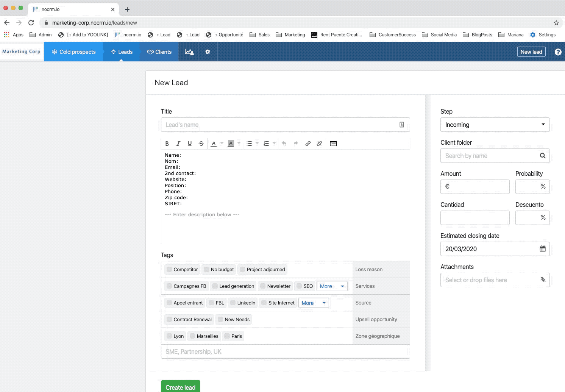
Task: Click the help question mark icon
Action: point(558,52)
